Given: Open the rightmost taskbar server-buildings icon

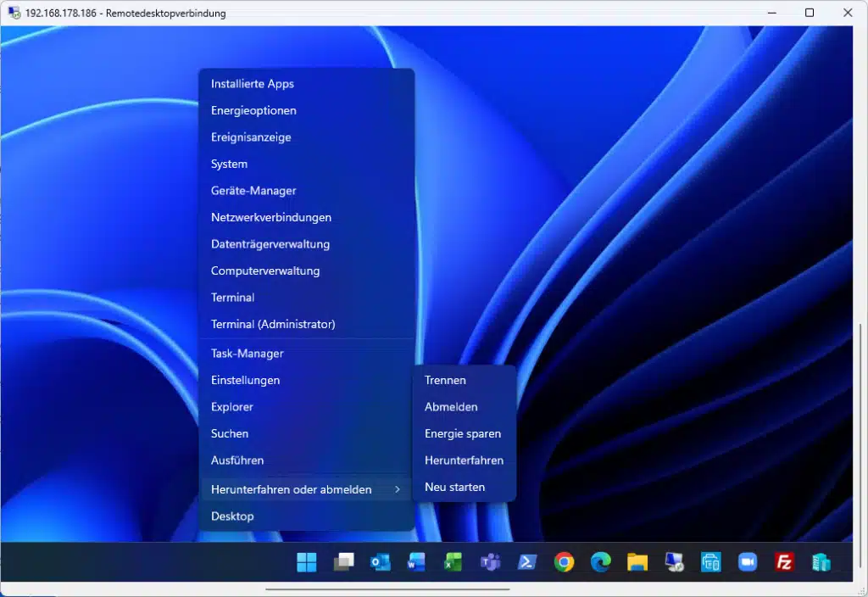Looking at the screenshot, I should point(821,562).
